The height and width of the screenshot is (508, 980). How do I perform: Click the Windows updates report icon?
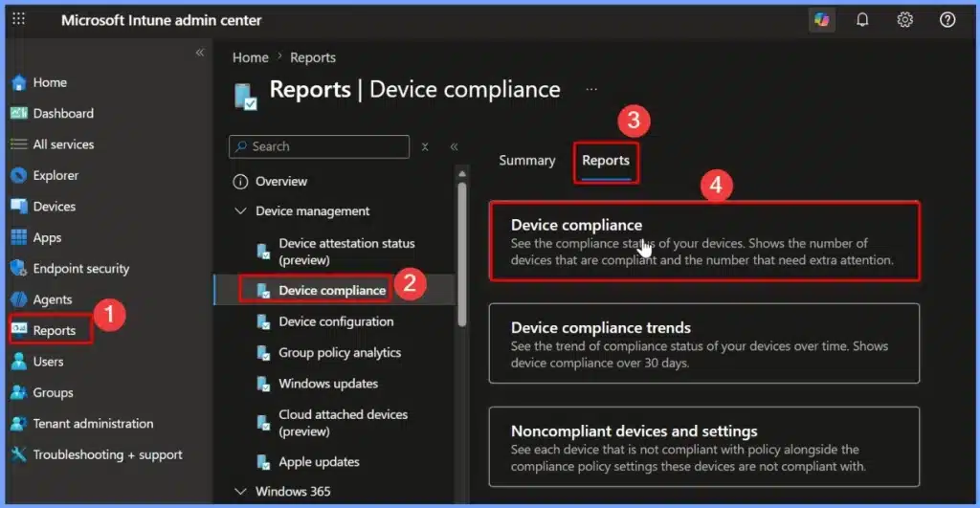[263, 384]
